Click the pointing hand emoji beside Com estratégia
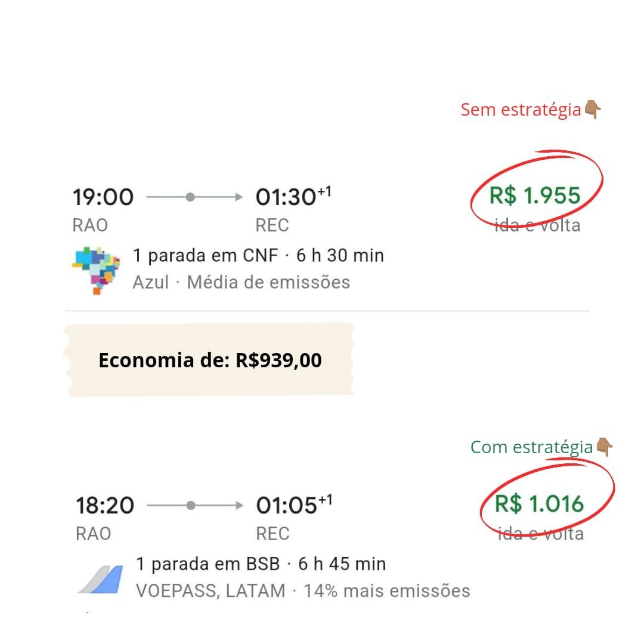Screen dimensions: 644x644 click(604, 447)
